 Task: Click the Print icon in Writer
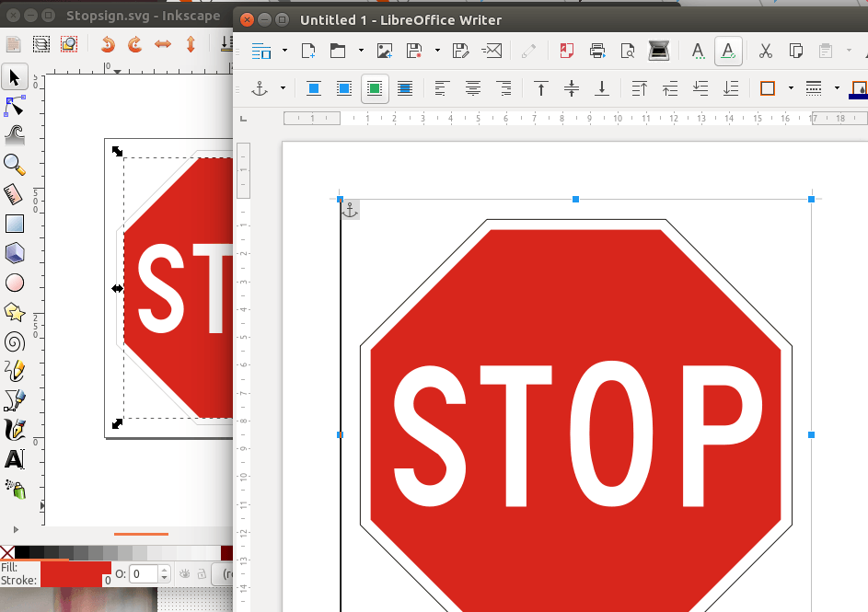tap(597, 51)
